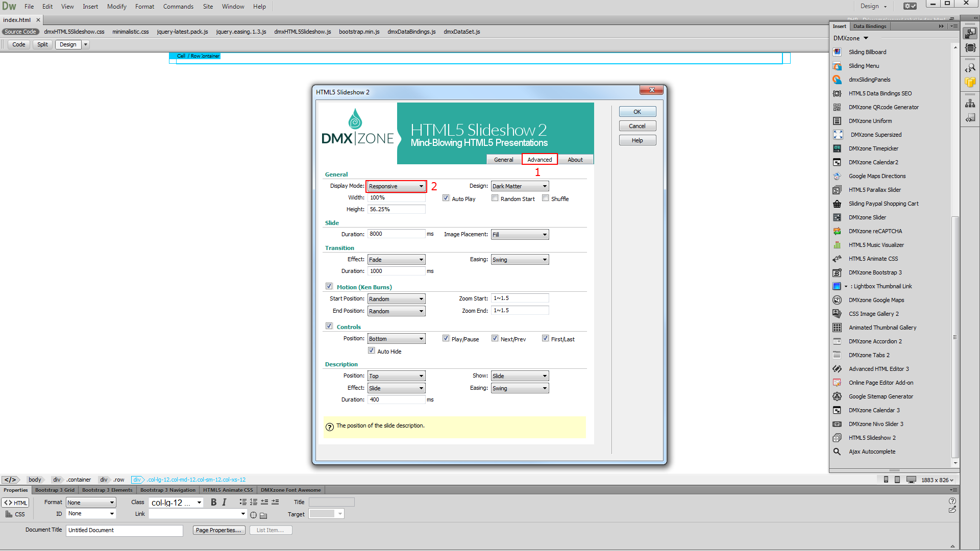Click the DMXzone reCAPTCHA icon
Screen dimensions: 980x551
[x=837, y=231]
